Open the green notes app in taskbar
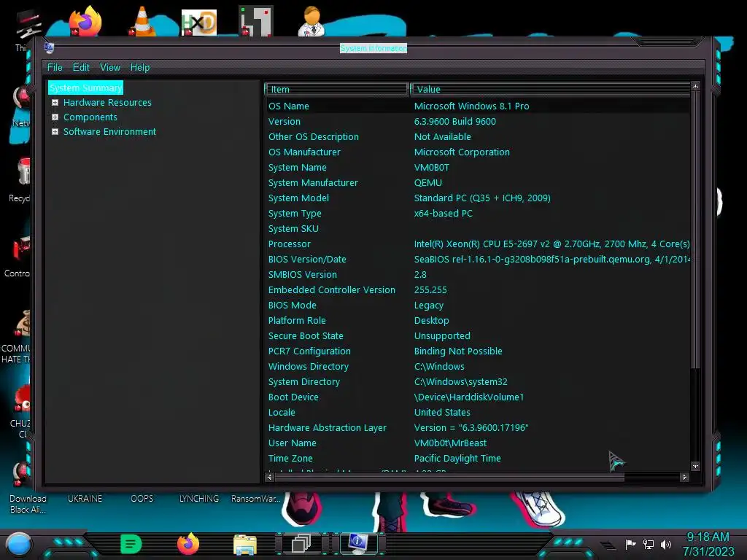This screenshot has width=747, height=560. click(x=131, y=544)
